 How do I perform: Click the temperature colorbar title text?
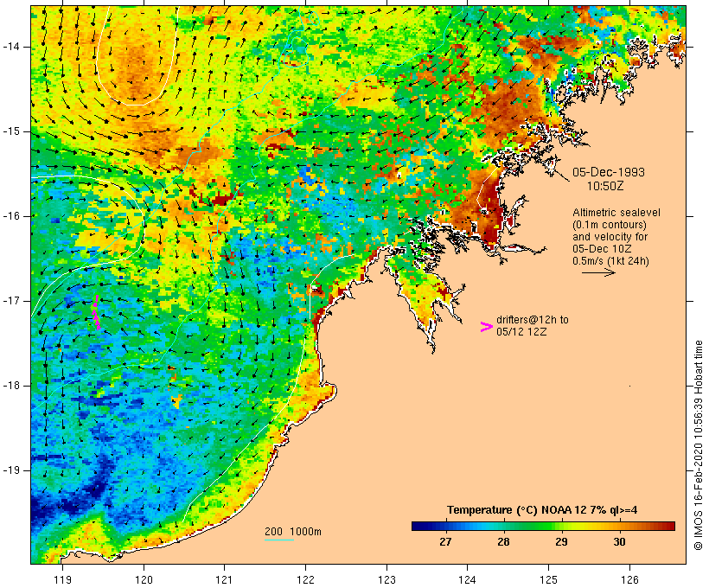542,510
